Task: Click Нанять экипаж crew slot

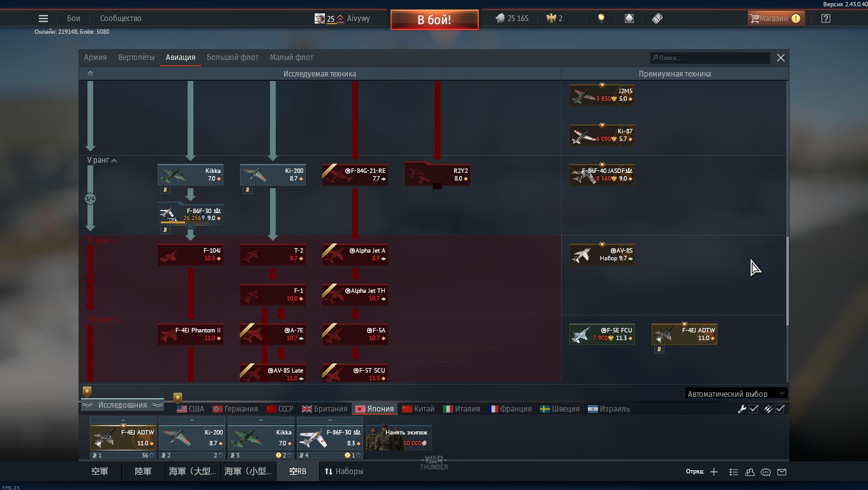Action: coord(399,438)
